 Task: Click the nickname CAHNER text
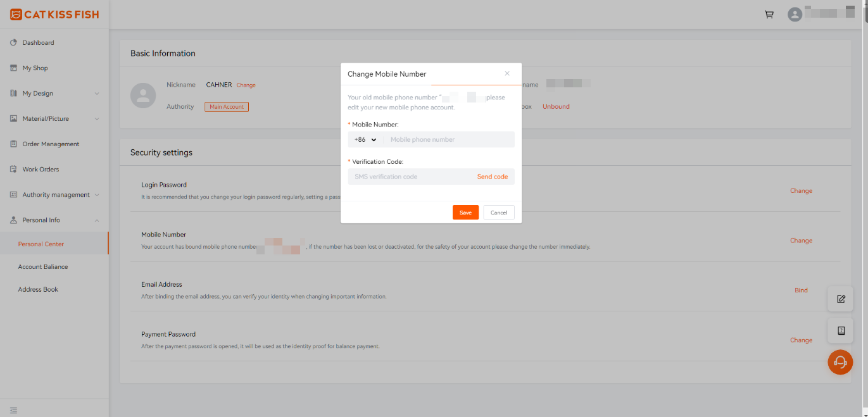click(219, 85)
